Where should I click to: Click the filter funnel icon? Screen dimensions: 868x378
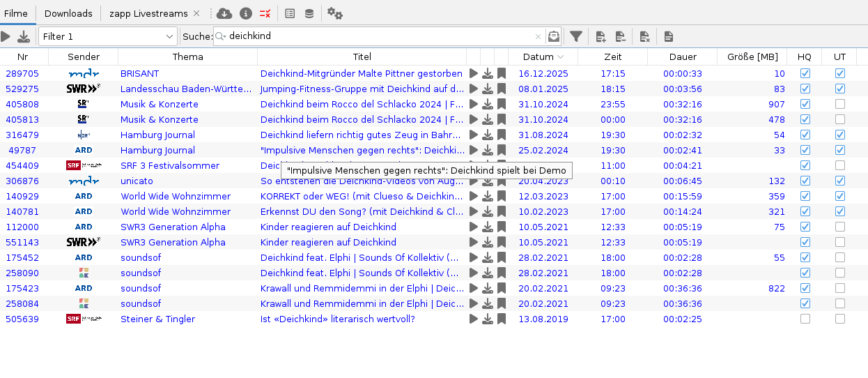pyautogui.click(x=576, y=36)
